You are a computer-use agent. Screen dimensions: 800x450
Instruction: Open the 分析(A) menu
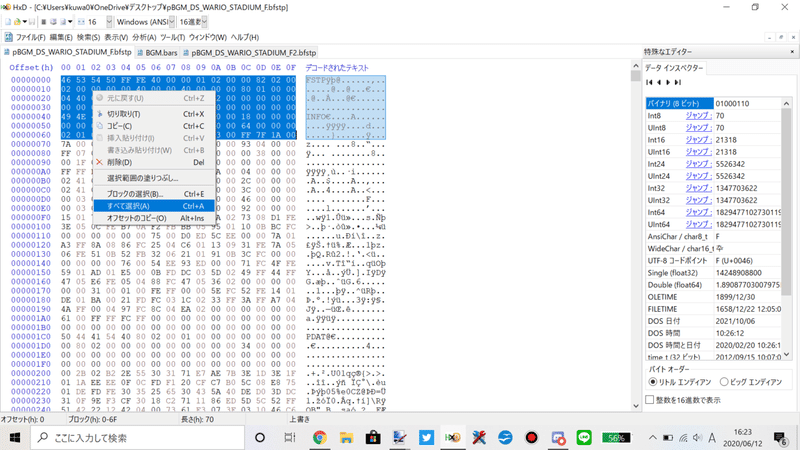[144, 37]
